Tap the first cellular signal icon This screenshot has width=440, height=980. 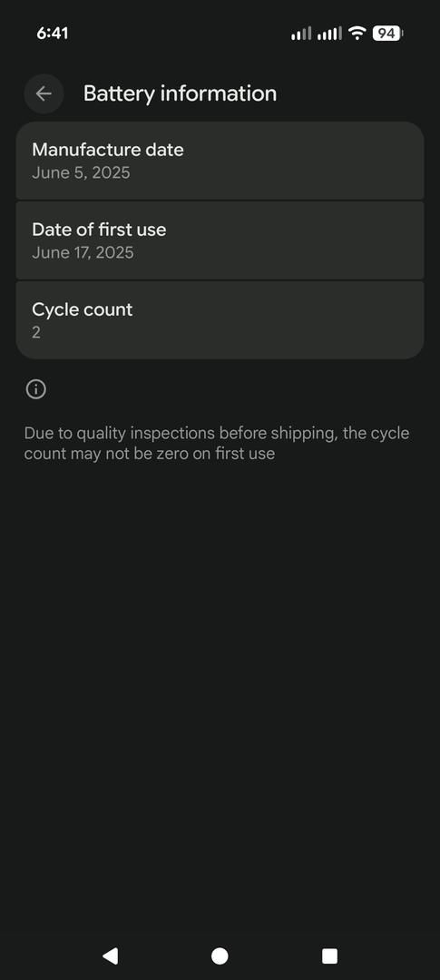pyautogui.click(x=301, y=34)
